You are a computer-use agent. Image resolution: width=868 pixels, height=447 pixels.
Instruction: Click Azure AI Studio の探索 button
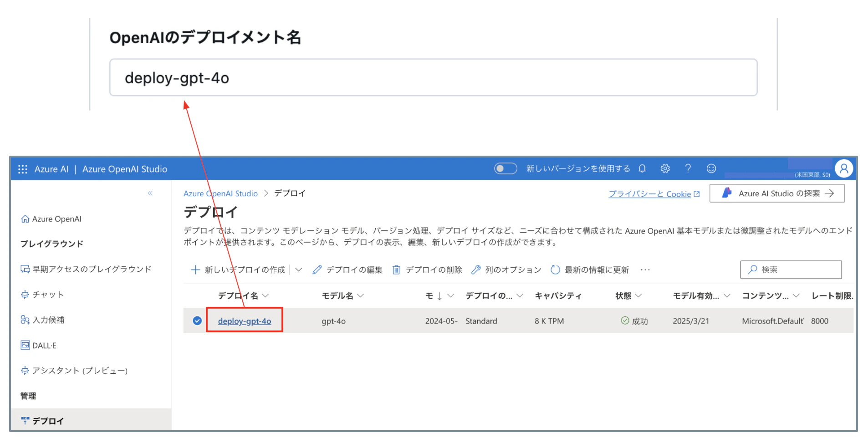pos(777,193)
